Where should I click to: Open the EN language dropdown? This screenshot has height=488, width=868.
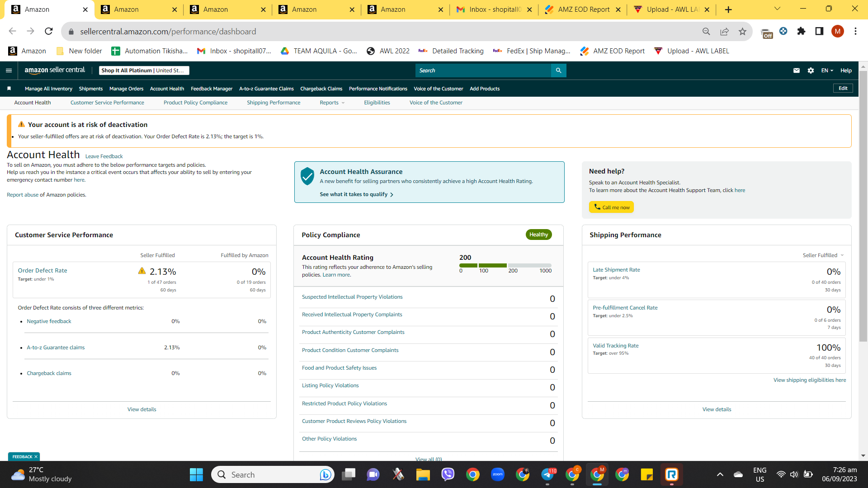click(x=827, y=70)
